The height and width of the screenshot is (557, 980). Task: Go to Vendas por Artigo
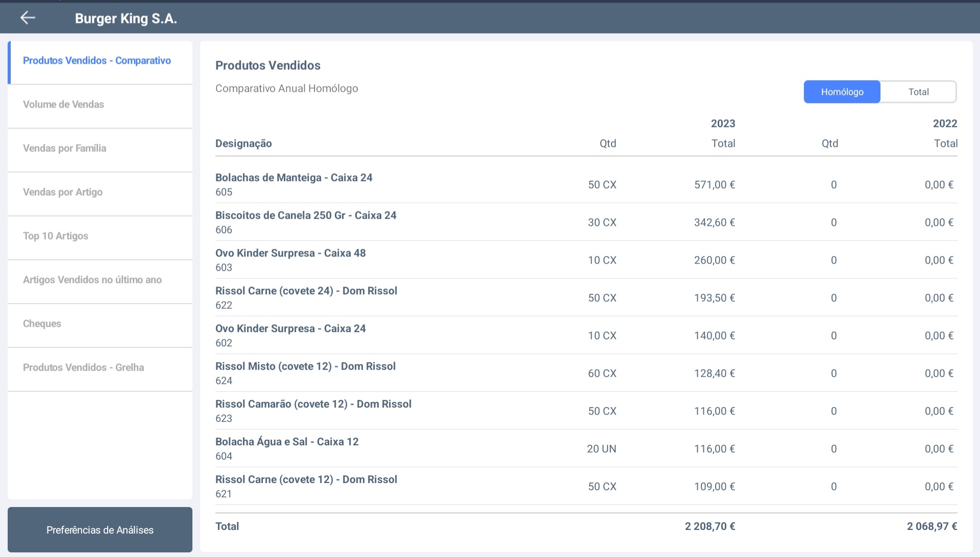click(63, 192)
